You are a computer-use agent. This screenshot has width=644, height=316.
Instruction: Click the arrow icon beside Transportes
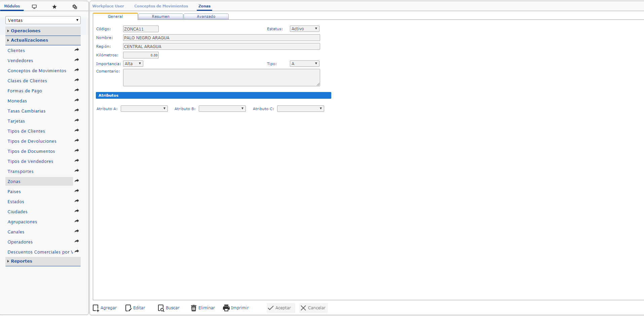(x=77, y=171)
